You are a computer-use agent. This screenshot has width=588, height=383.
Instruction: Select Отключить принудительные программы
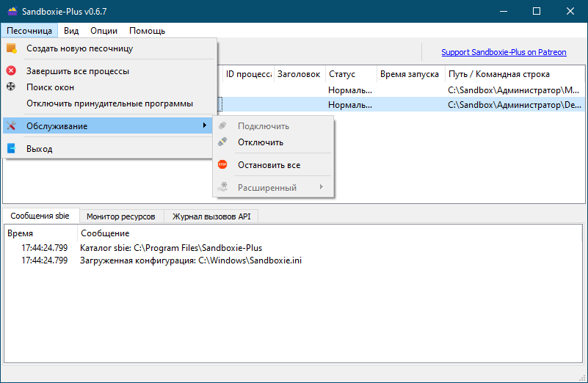point(109,103)
